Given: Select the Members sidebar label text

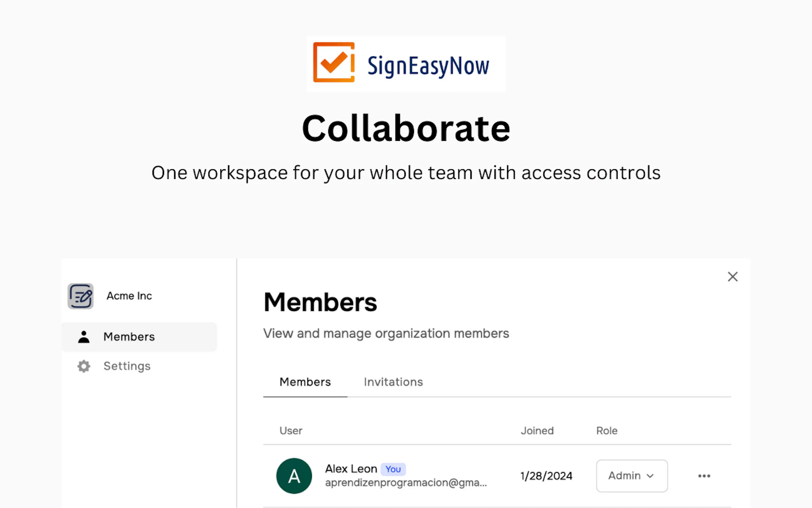Looking at the screenshot, I should click(129, 337).
